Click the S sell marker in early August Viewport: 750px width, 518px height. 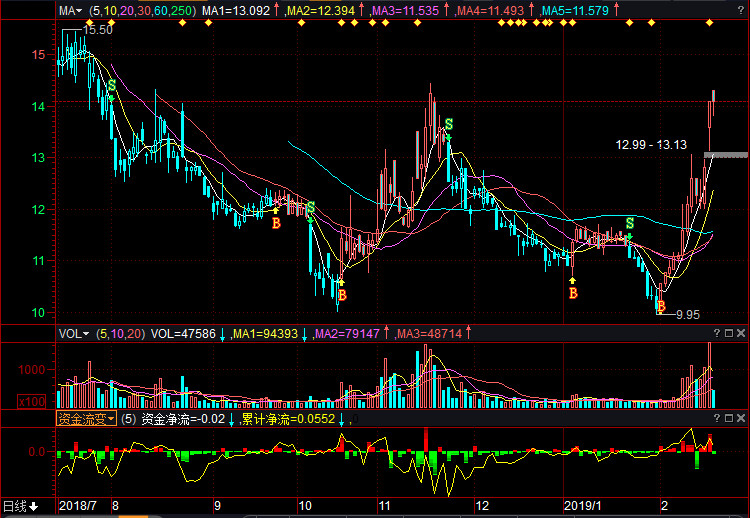pyautogui.click(x=111, y=87)
